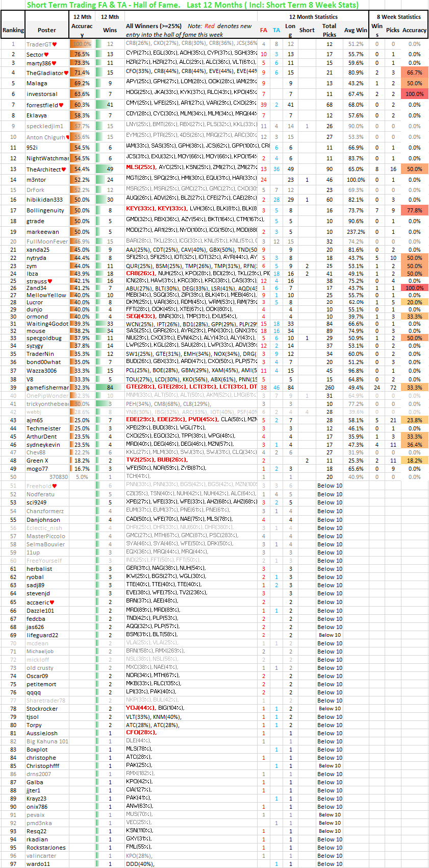Select the blue TA column header

point(276,30)
